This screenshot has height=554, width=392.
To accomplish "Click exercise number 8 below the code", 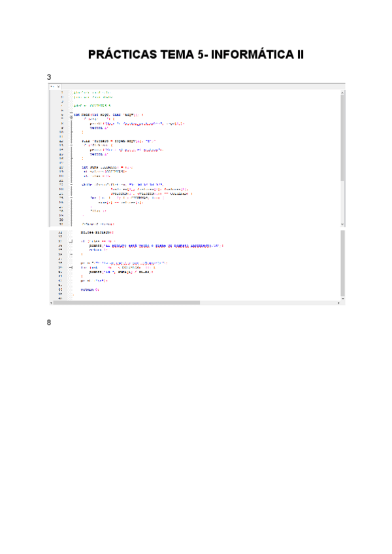I will 49,322.
